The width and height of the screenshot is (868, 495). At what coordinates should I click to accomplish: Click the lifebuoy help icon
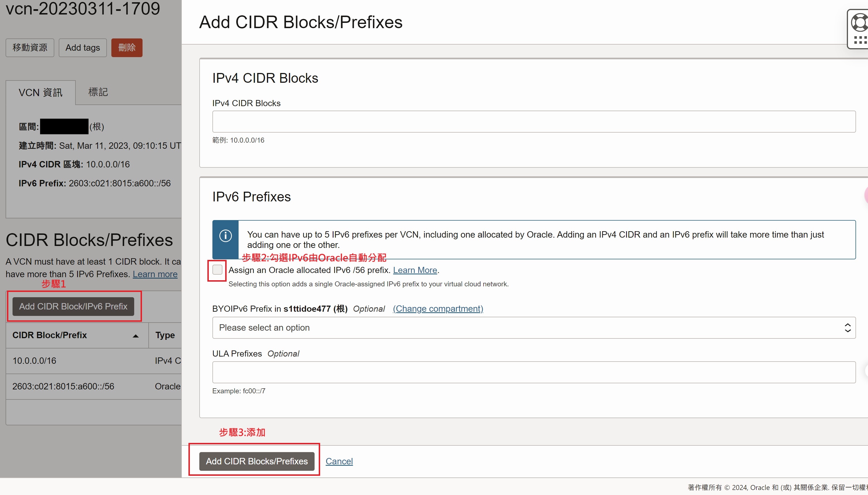(x=859, y=23)
